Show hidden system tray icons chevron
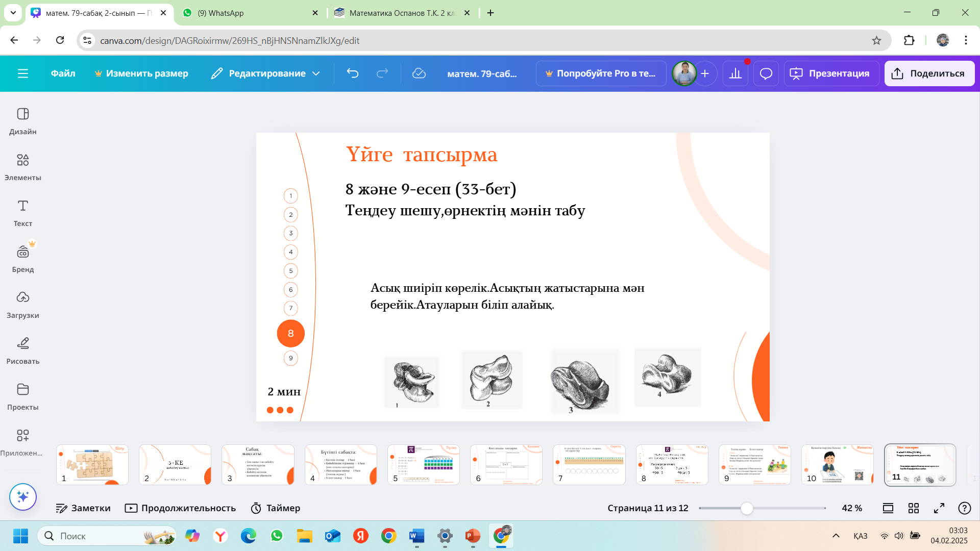980x551 pixels. coord(836,536)
